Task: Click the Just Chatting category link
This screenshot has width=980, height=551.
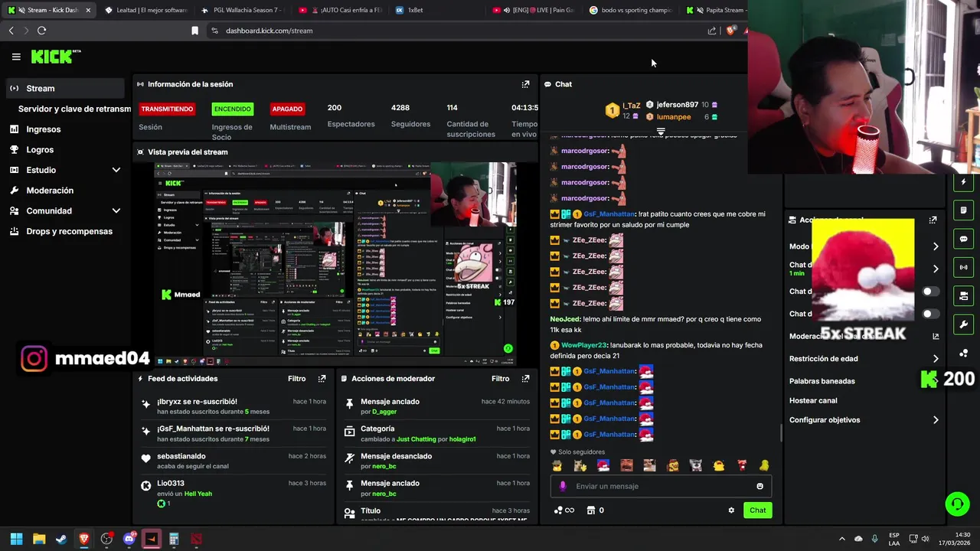Action: (416, 439)
